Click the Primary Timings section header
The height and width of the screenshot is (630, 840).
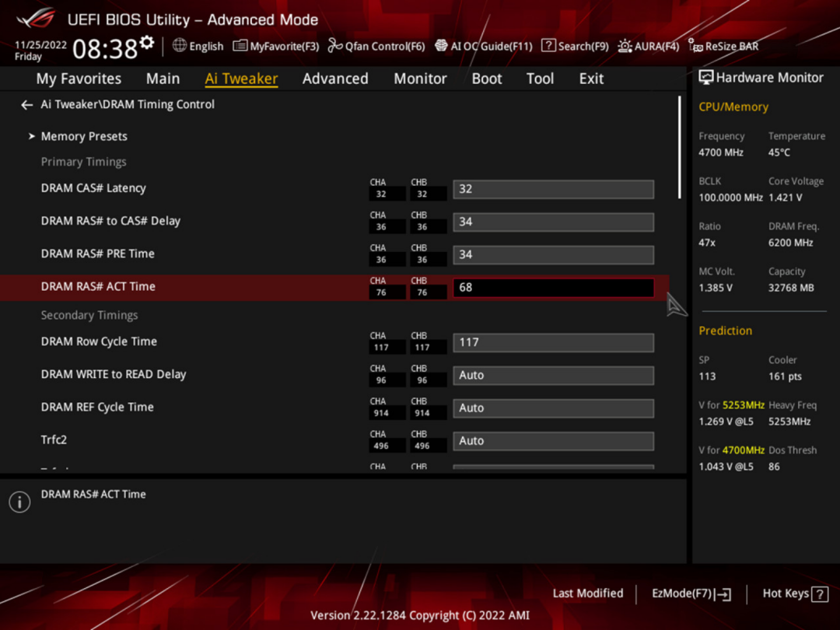(83, 162)
